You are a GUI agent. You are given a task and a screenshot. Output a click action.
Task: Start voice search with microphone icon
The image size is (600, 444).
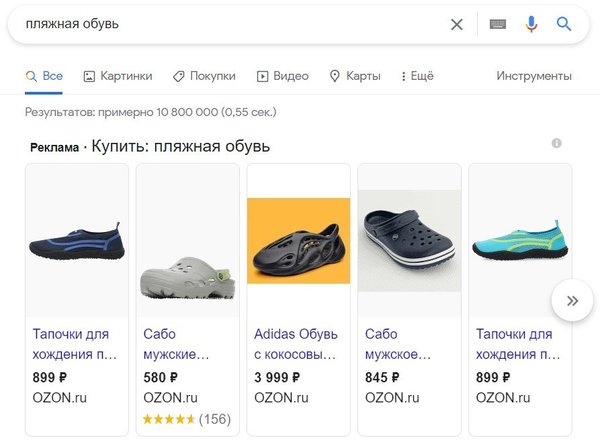pyautogui.click(x=531, y=24)
